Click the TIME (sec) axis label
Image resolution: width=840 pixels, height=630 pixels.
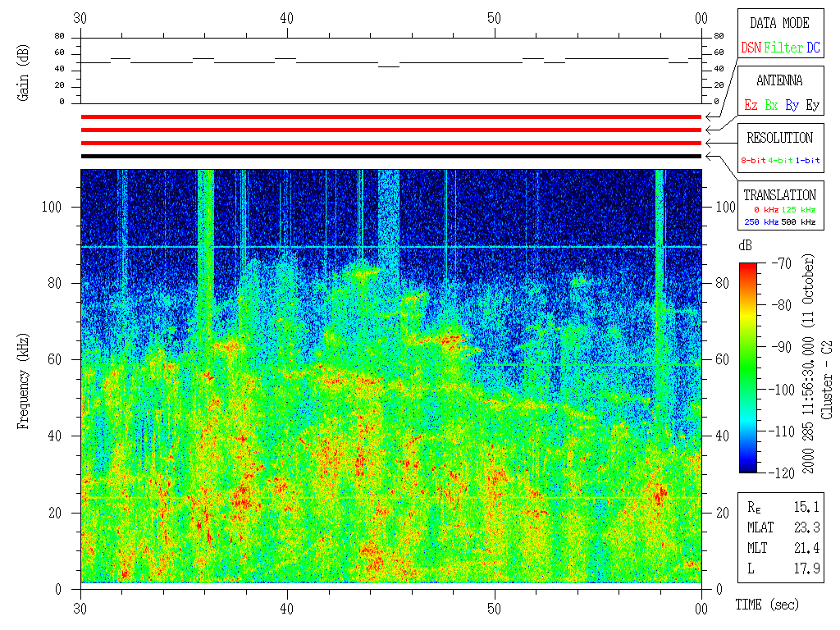click(x=765, y=605)
